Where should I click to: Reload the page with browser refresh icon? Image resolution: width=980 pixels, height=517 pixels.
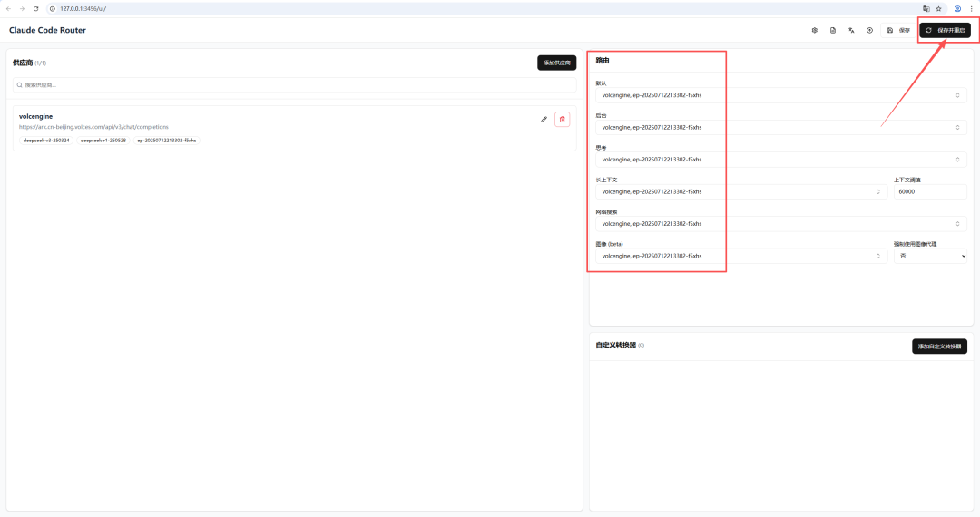pyautogui.click(x=35, y=9)
